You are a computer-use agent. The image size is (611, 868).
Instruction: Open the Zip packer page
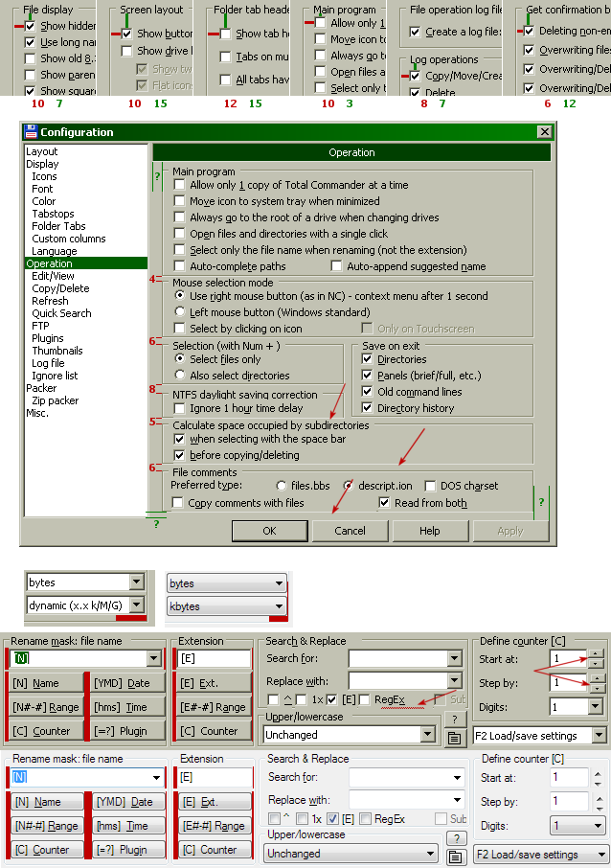pyautogui.click(x=56, y=400)
